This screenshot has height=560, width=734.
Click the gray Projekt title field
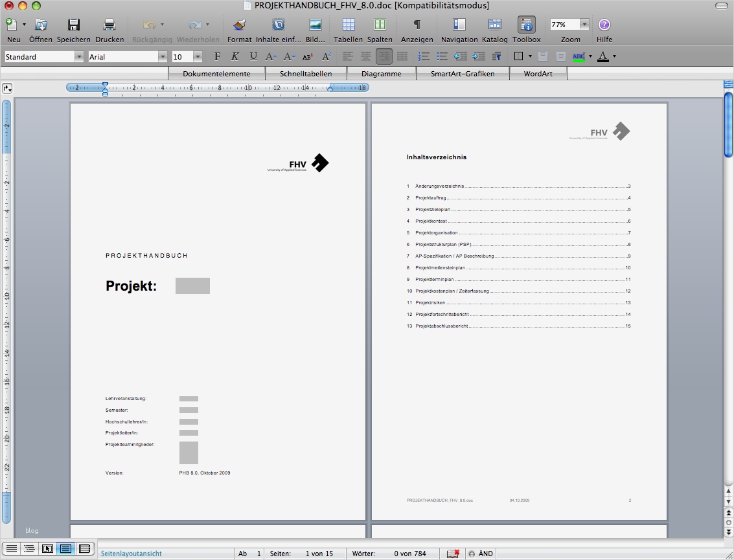(192, 286)
